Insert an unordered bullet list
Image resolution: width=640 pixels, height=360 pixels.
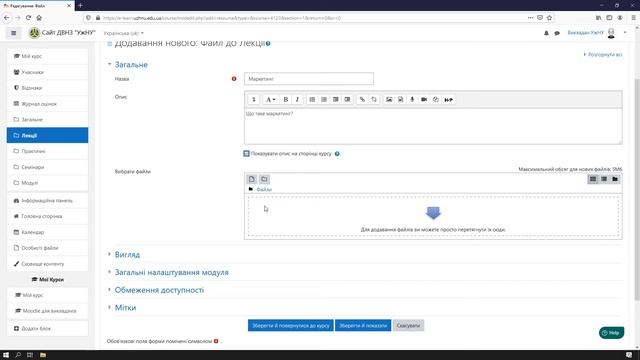(x=312, y=100)
